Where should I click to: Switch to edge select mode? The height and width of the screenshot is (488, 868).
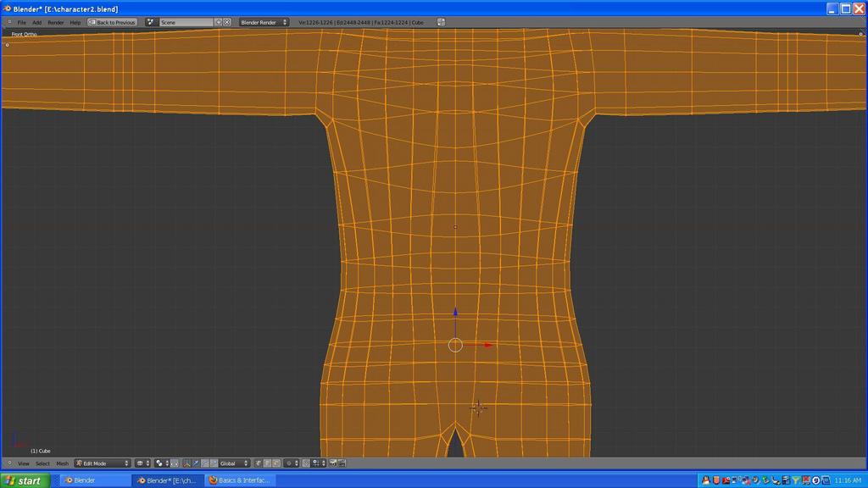coord(267,463)
